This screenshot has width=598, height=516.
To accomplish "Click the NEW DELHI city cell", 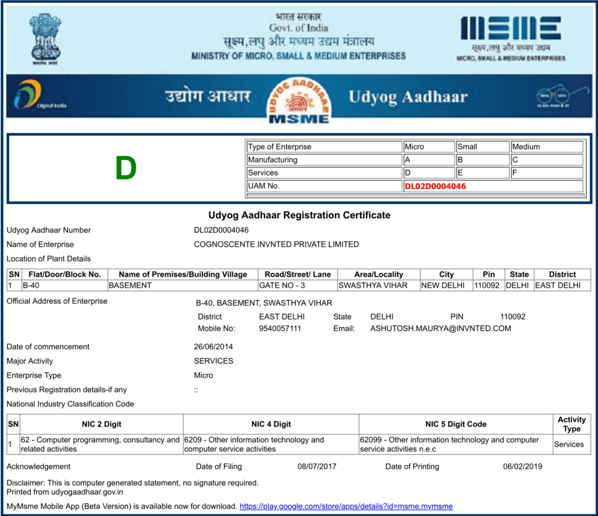I will tap(446, 285).
